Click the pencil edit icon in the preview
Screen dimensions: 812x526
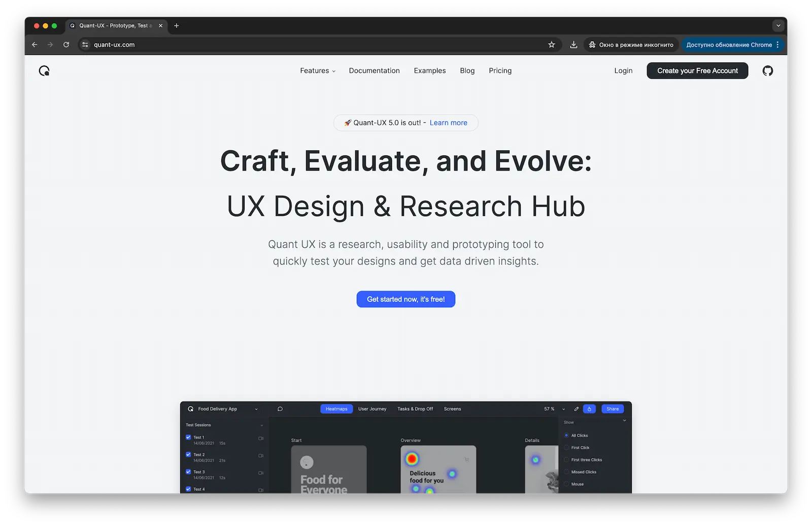click(x=576, y=409)
